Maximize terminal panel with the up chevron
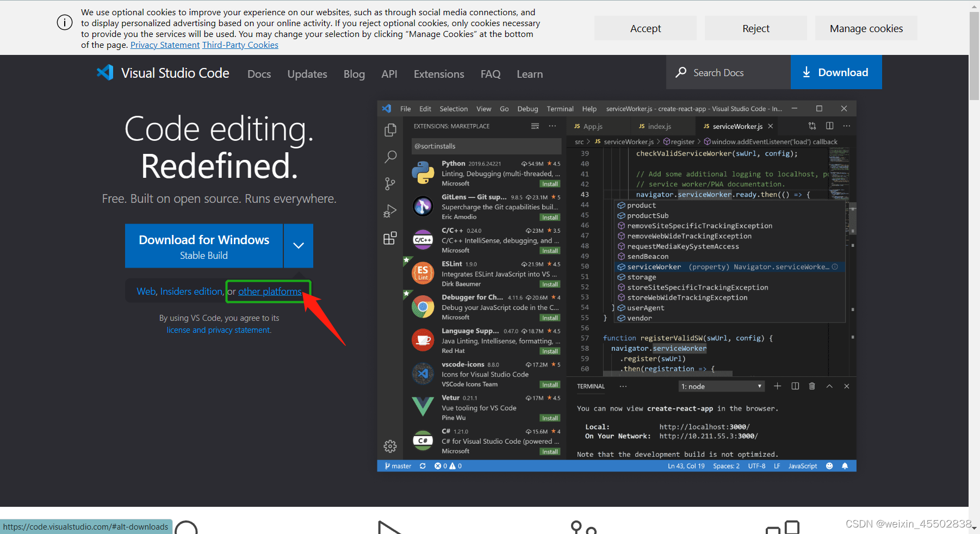This screenshot has height=534, width=980. (829, 386)
